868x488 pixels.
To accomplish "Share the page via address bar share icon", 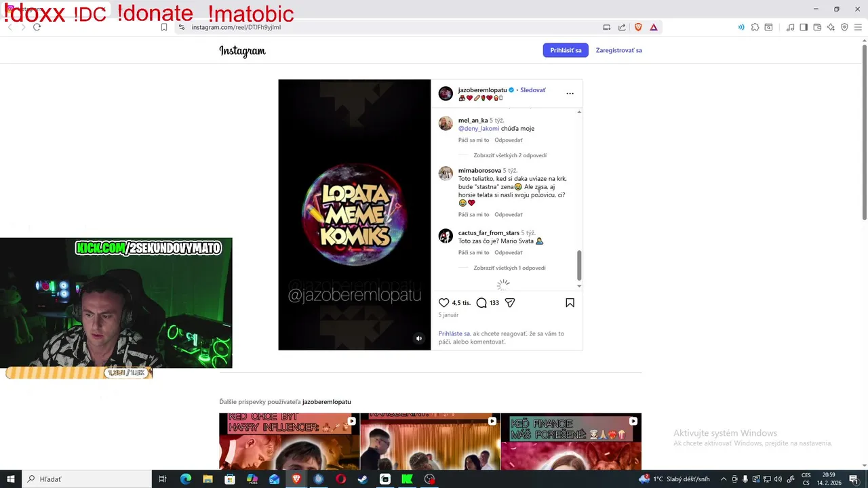I will [622, 27].
